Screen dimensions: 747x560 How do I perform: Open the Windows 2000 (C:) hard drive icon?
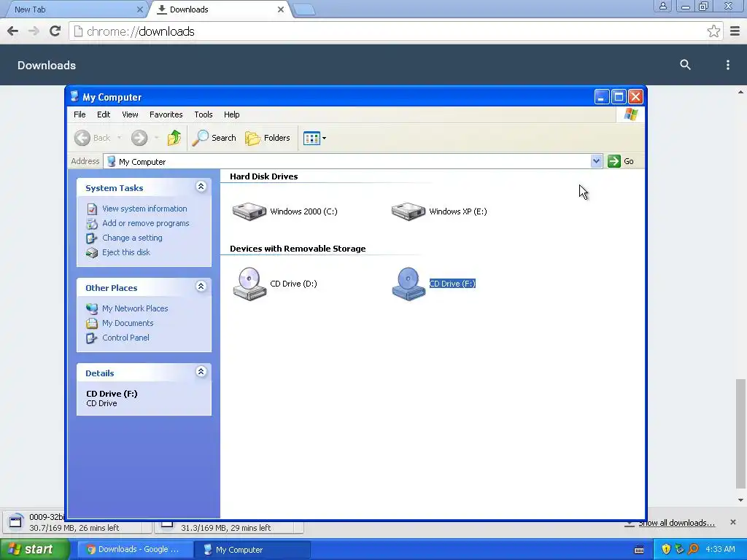(249, 211)
